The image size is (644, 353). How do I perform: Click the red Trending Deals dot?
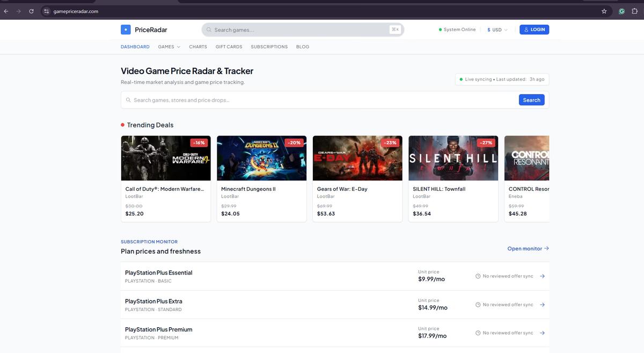(123, 125)
